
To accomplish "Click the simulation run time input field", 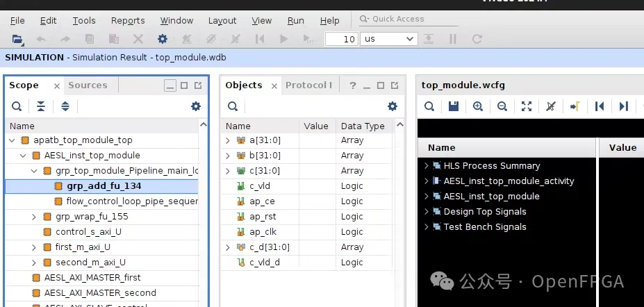I will click(341, 40).
